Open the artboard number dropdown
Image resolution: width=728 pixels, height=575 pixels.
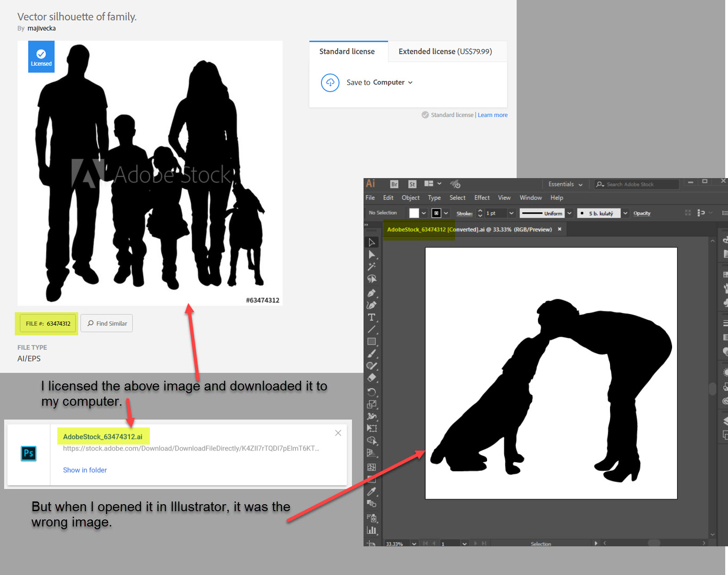[x=464, y=544]
